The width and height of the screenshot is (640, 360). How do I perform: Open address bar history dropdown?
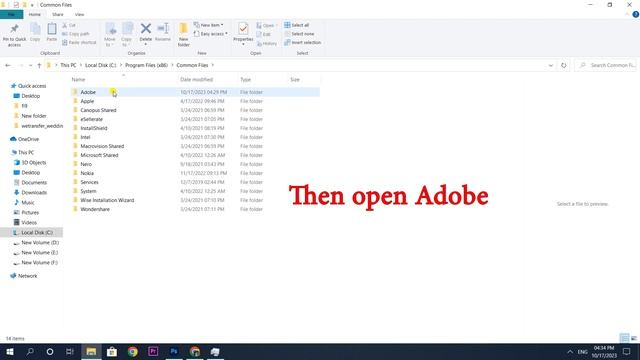point(551,65)
